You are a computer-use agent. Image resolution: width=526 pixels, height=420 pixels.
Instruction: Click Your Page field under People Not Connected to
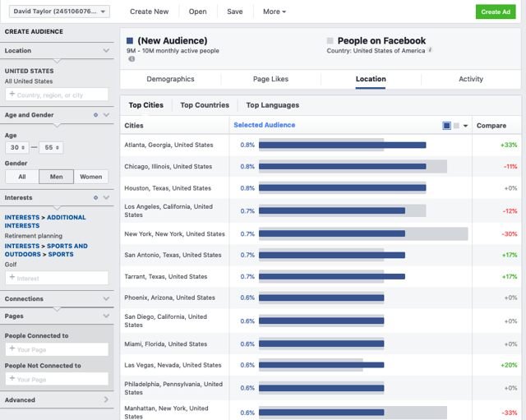point(57,379)
